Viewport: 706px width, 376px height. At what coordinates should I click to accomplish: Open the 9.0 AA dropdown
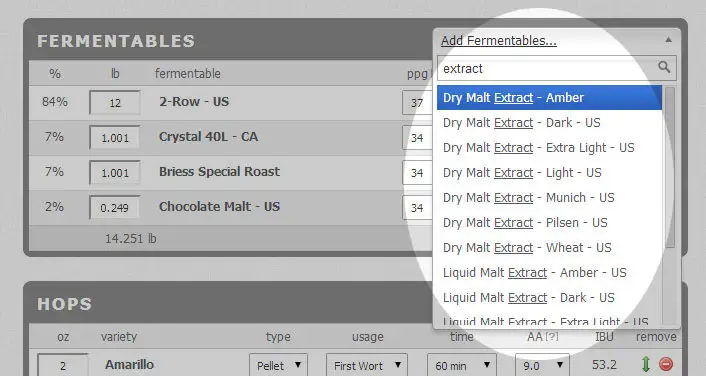[x=542, y=365]
